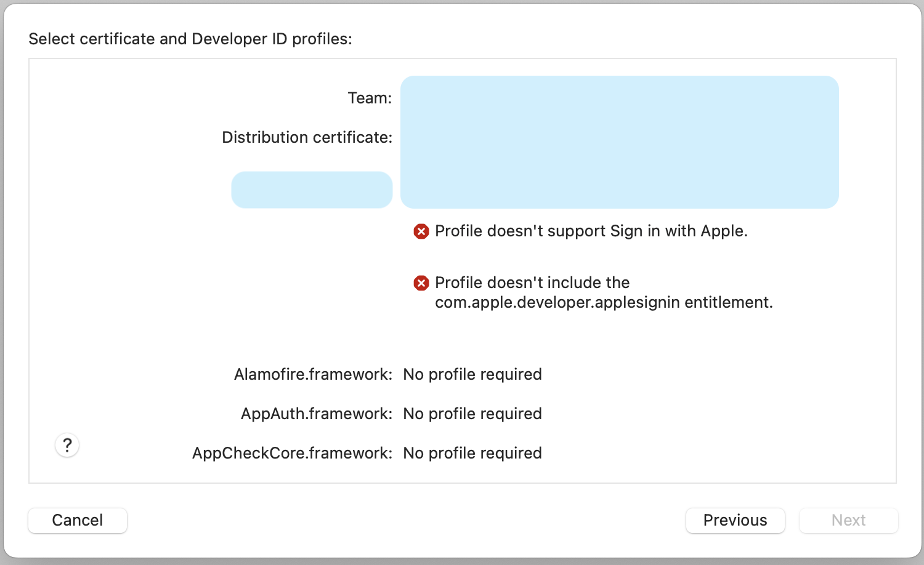
Task: Click the AppCheckCore.framework label
Action: click(x=292, y=453)
